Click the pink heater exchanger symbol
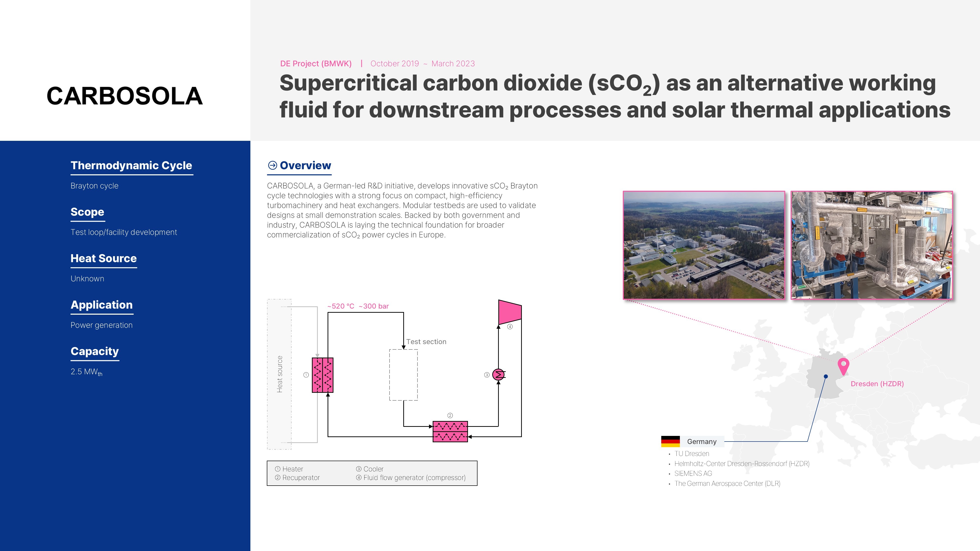Image resolution: width=980 pixels, height=551 pixels. pos(322,375)
